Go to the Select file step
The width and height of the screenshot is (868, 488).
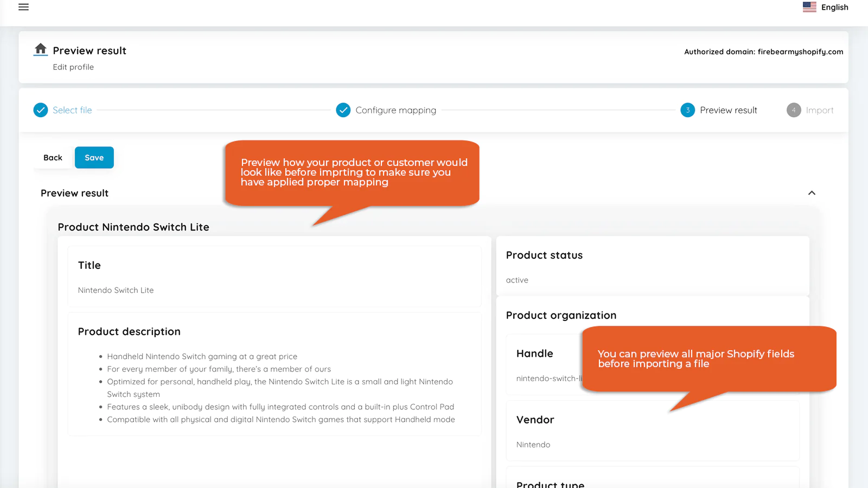tap(72, 110)
